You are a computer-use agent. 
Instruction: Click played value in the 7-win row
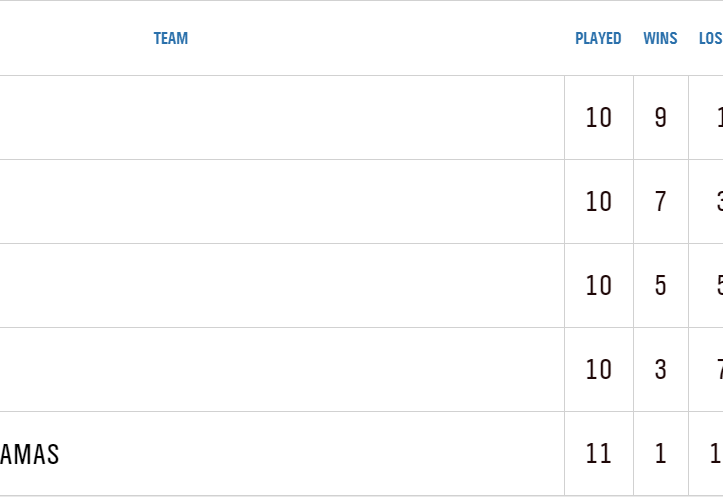[x=598, y=201]
